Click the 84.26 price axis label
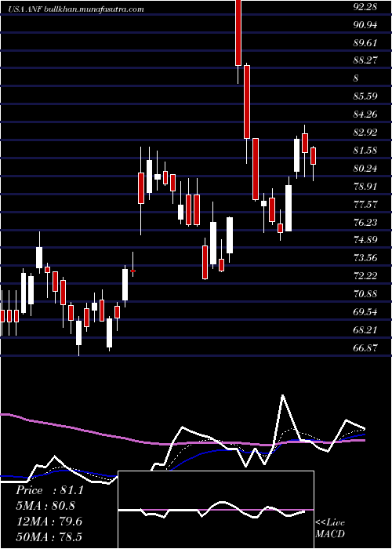The height and width of the screenshot is (549, 392). point(365,115)
